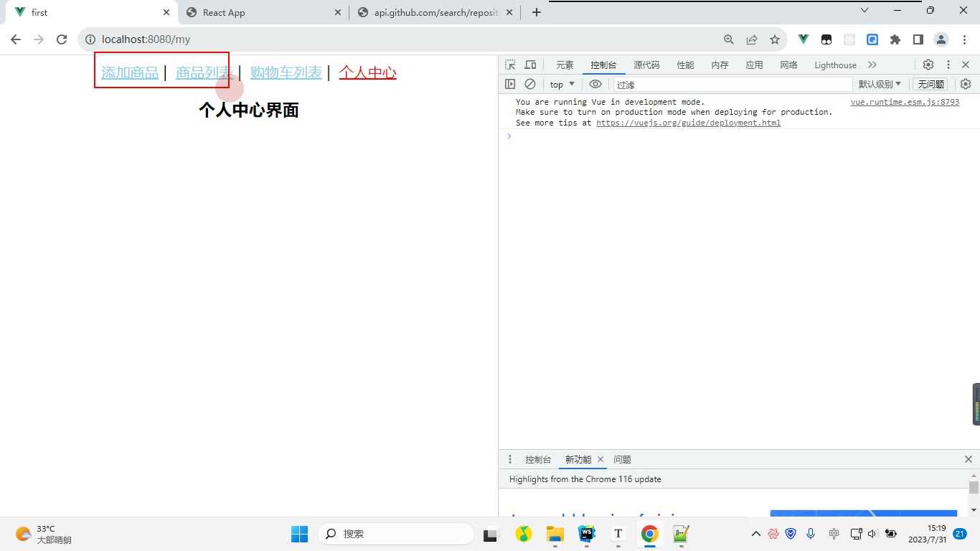Open console settings gear icon
The width and height of the screenshot is (980, 551).
click(966, 84)
